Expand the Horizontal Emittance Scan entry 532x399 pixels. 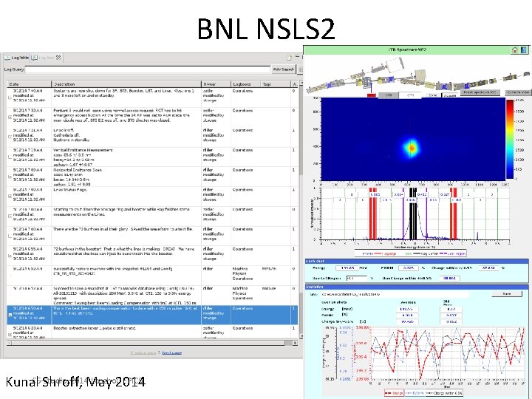pos(10,176)
